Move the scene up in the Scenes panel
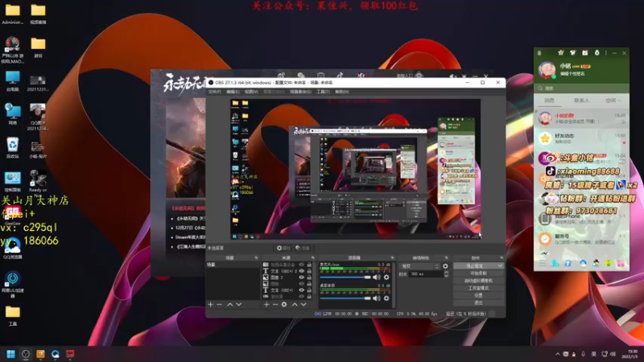The image size is (644, 362). click(230, 305)
